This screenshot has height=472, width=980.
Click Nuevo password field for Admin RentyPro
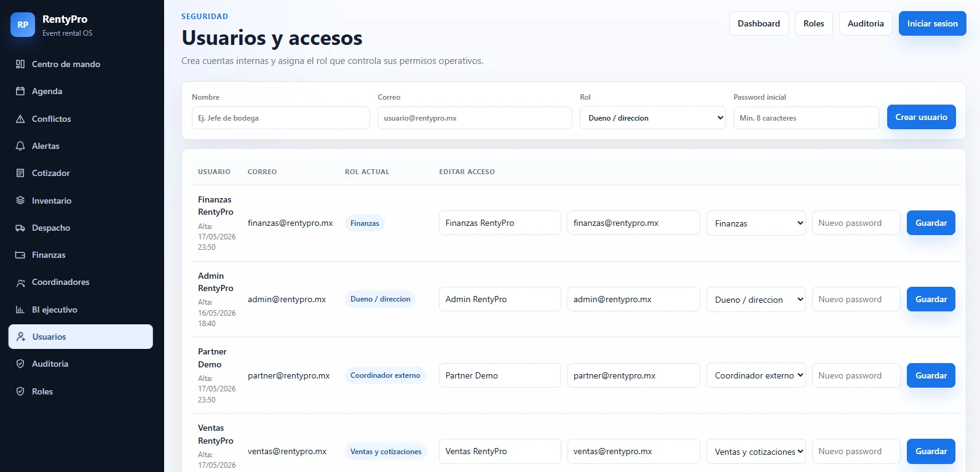[x=856, y=299]
